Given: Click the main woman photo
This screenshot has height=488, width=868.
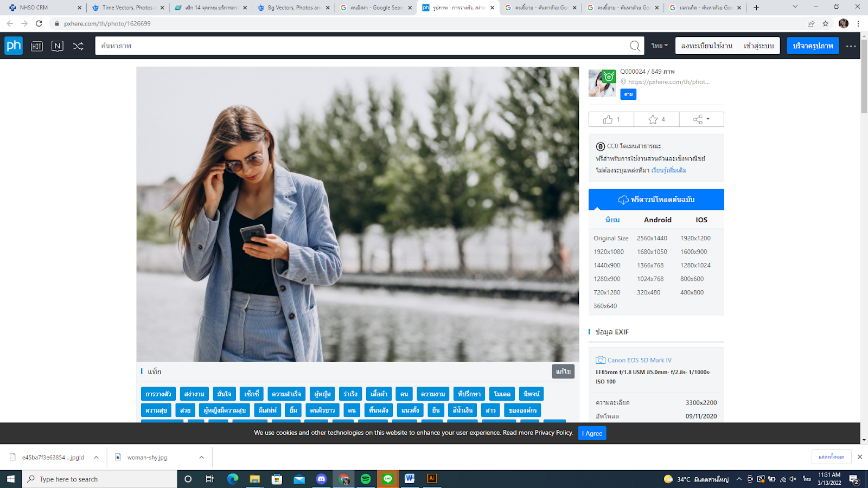Looking at the screenshot, I should click(358, 214).
